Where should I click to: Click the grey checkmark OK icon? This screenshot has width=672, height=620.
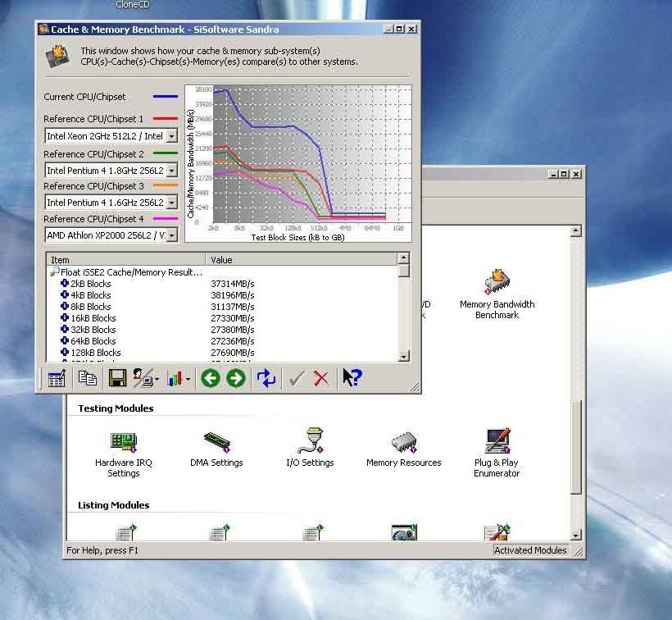point(297,379)
